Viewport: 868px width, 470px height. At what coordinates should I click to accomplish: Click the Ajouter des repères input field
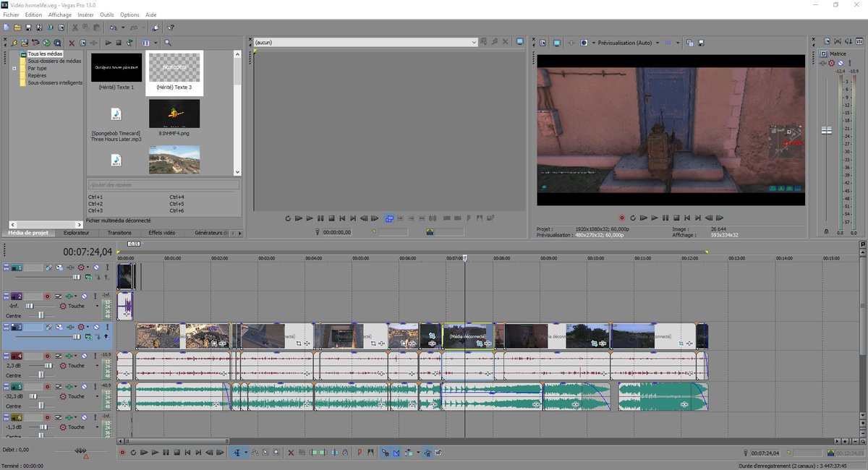point(163,185)
